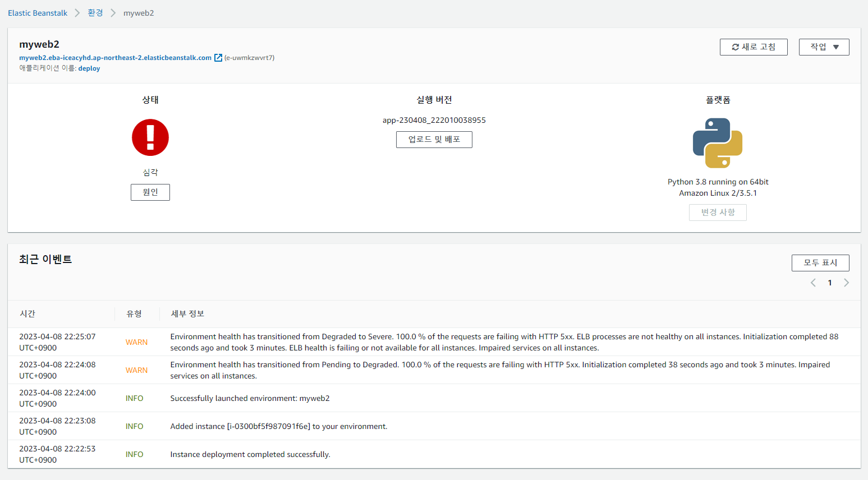Click the 유형 column header
The height and width of the screenshot is (480, 868).
(x=134, y=314)
